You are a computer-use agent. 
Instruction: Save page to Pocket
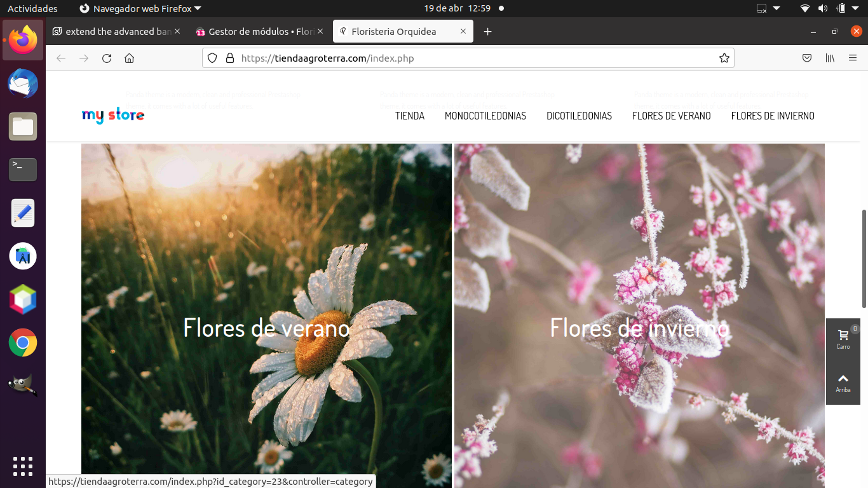point(807,58)
